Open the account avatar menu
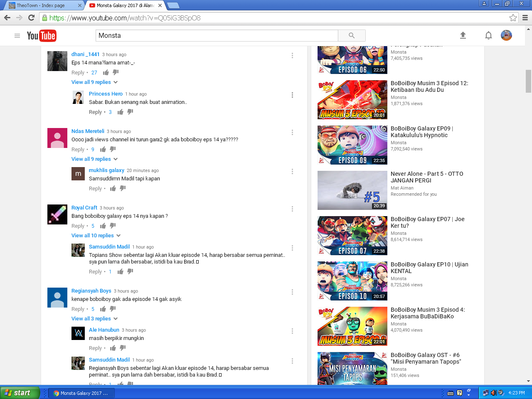The image size is (532, 399). pos(506,35)
